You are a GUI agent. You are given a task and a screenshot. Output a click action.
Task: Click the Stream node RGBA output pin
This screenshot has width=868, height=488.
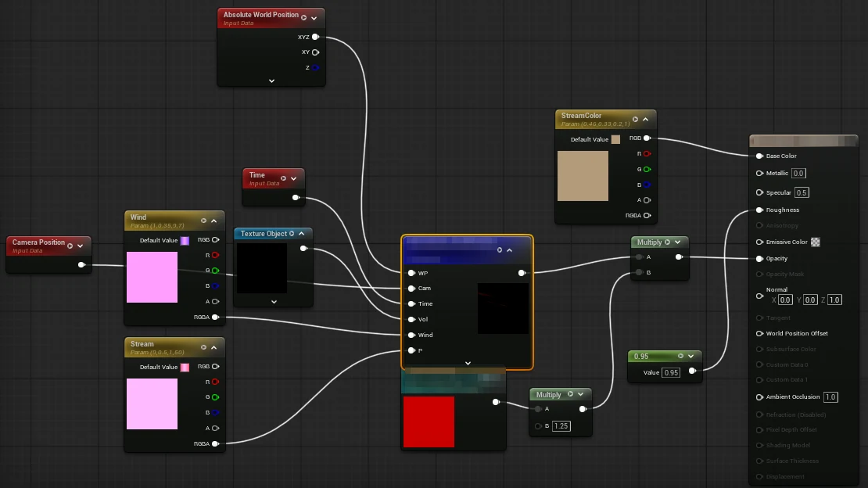pyautogui.click(x=215, y=443)
